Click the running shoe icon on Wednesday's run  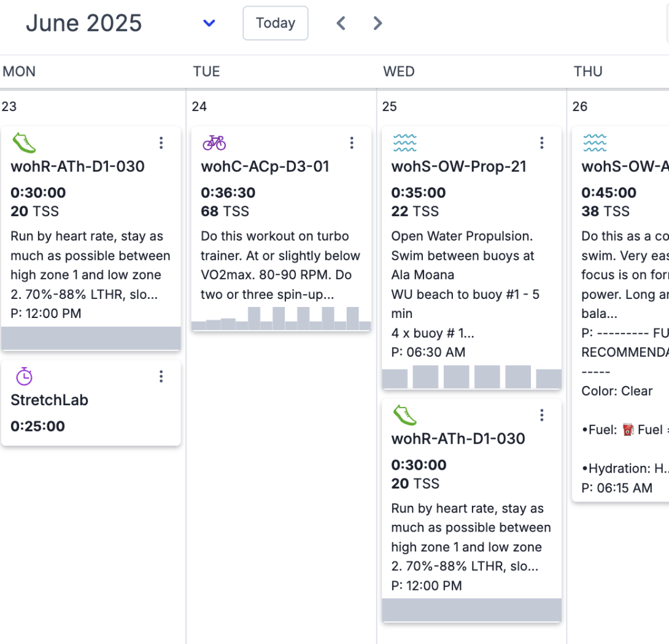pyautogui.click(x=404, y=416)
